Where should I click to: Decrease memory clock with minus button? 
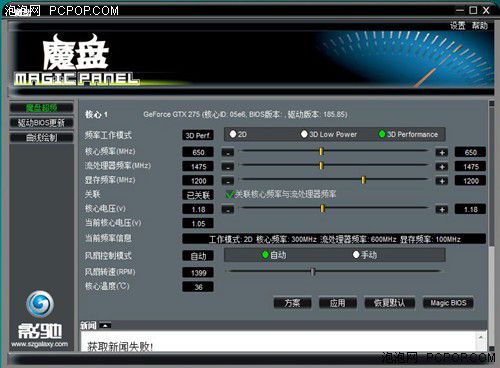[x=228, y=181]
